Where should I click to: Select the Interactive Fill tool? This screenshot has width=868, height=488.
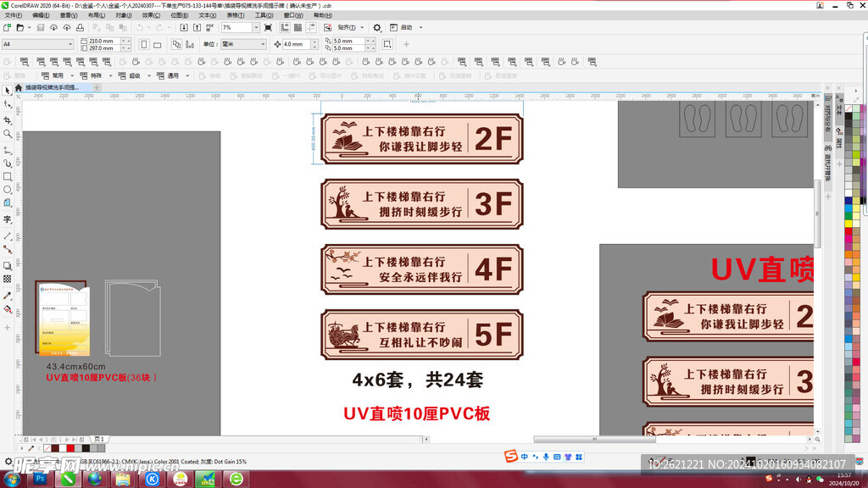click(7, 309)
